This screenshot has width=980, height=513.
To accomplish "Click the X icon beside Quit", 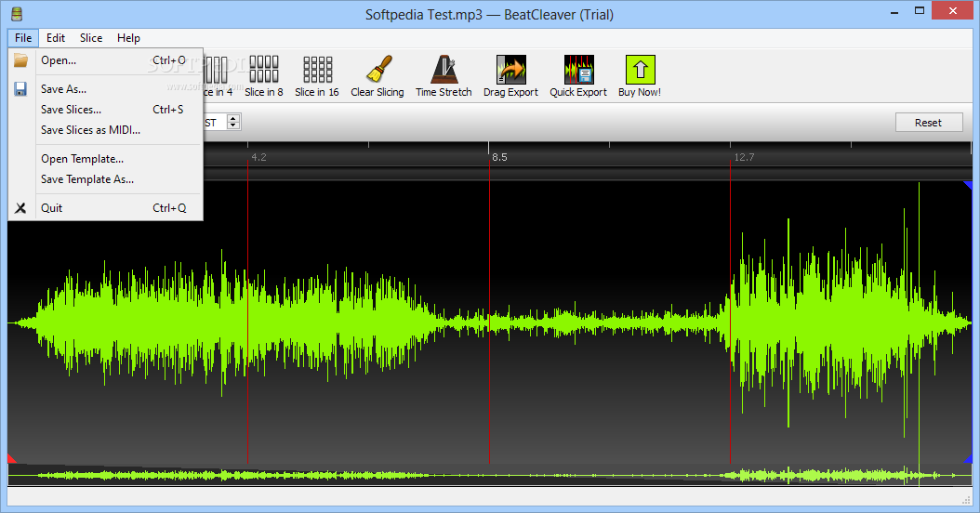I will 20,208.
